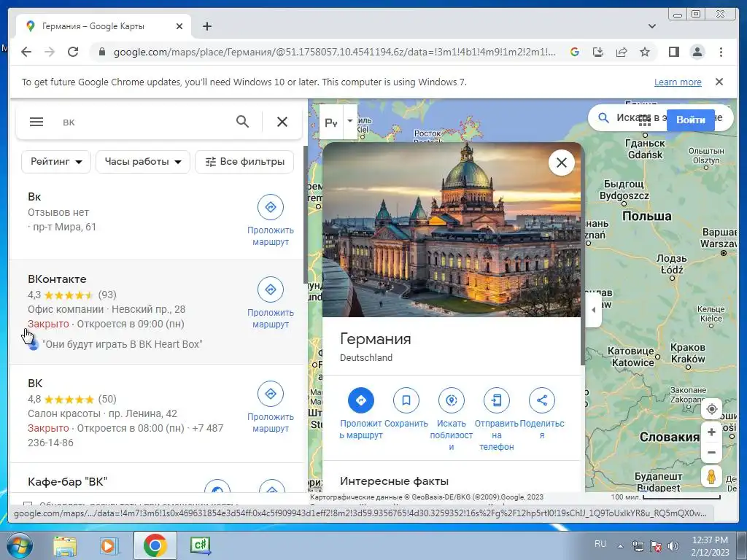
Task: Show hidden tray icons arrow
Action: tap(620, 546)
